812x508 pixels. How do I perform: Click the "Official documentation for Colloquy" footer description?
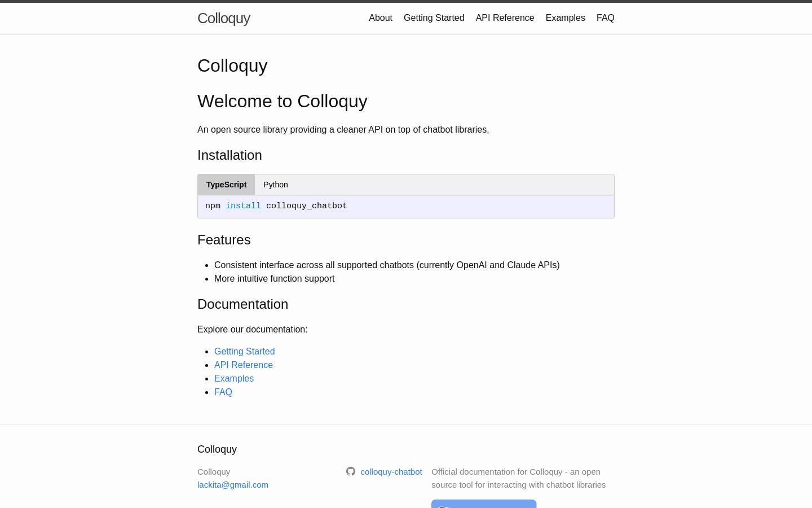click(519, 478)
